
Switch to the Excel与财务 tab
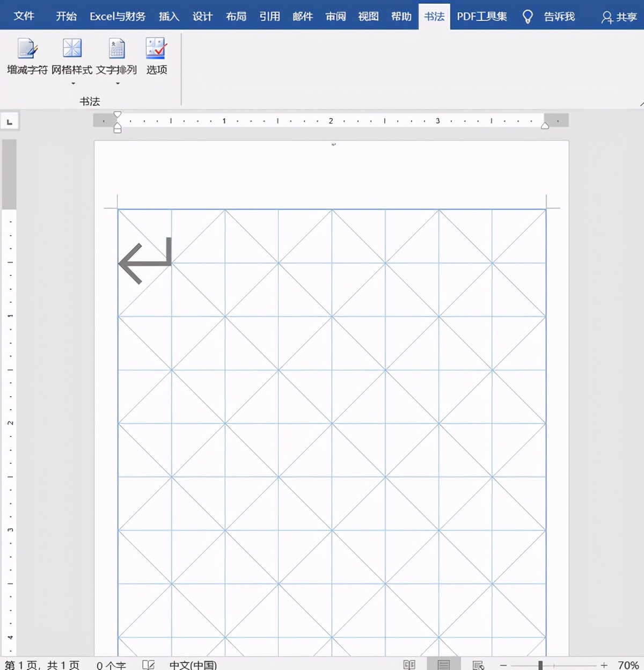[x=118, y=16]
